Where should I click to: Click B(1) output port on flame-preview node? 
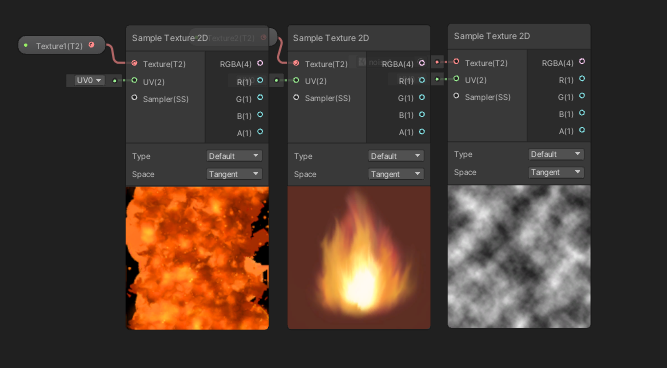[x=422, y=114]
